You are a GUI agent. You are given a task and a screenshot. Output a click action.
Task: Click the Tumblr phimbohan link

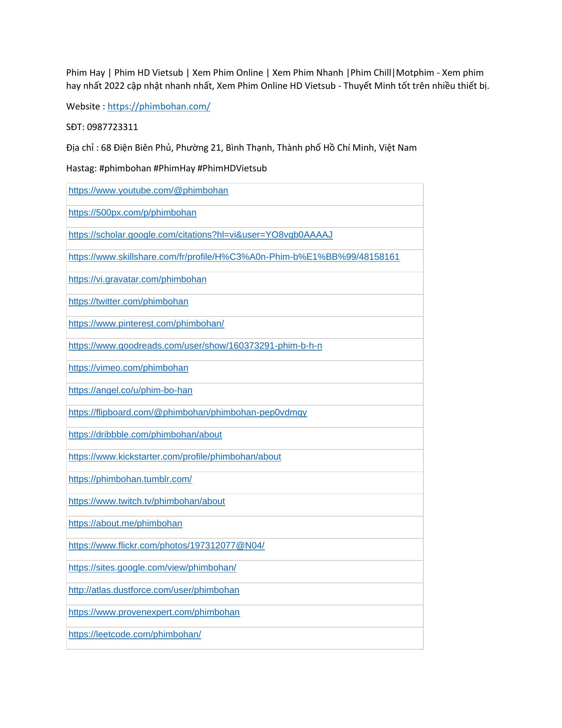[130, 479]
